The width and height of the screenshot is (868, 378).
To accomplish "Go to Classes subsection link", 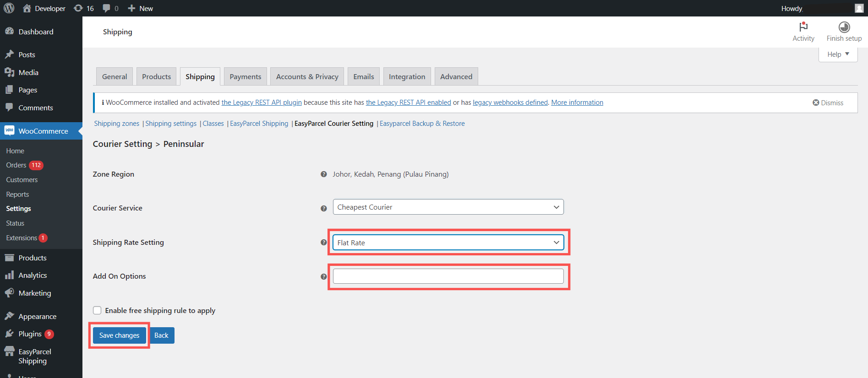I will [213, 124].
